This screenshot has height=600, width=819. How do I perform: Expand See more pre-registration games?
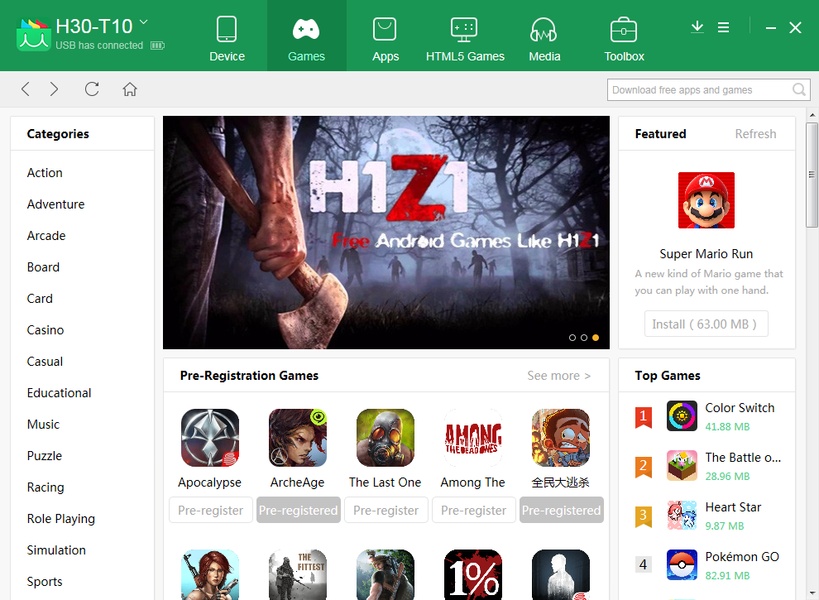pos(558,376)
